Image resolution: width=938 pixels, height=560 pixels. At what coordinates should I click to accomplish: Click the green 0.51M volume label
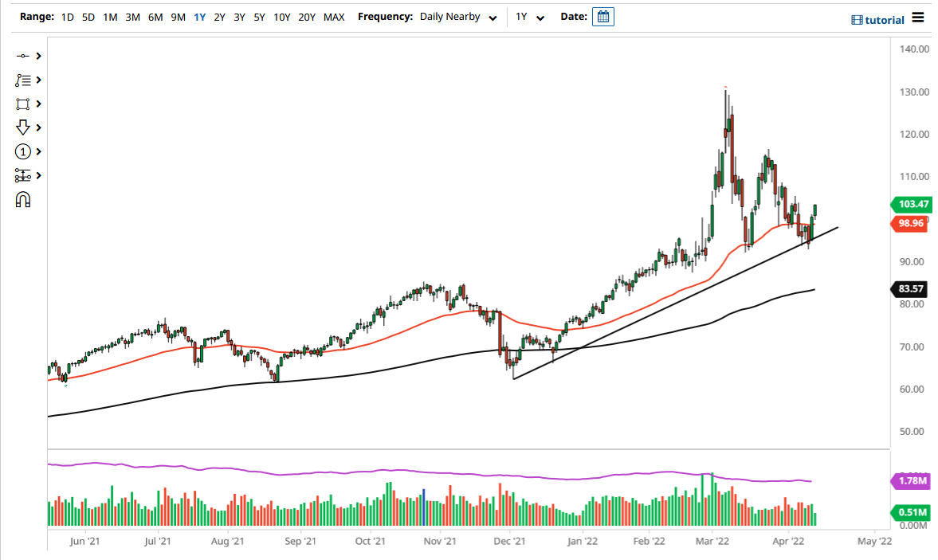[x=912, y=512]
